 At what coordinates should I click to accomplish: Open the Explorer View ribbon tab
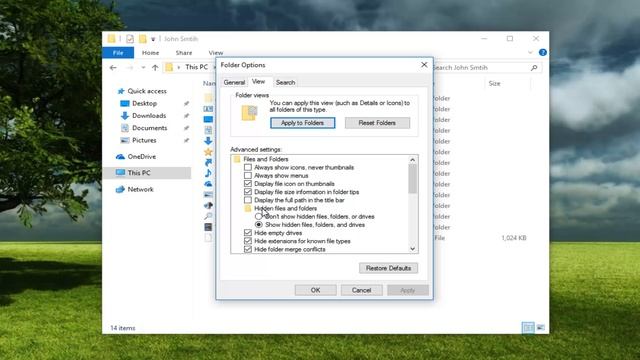coord(216,53)
